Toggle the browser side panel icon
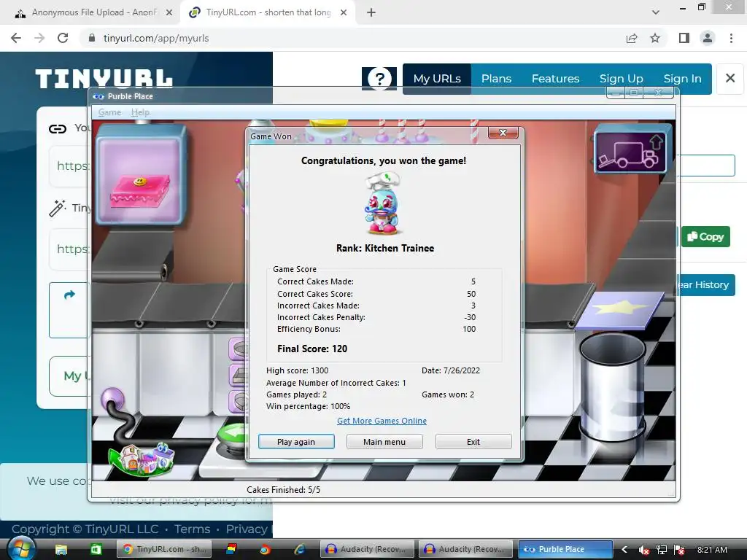 coord(684,38)
